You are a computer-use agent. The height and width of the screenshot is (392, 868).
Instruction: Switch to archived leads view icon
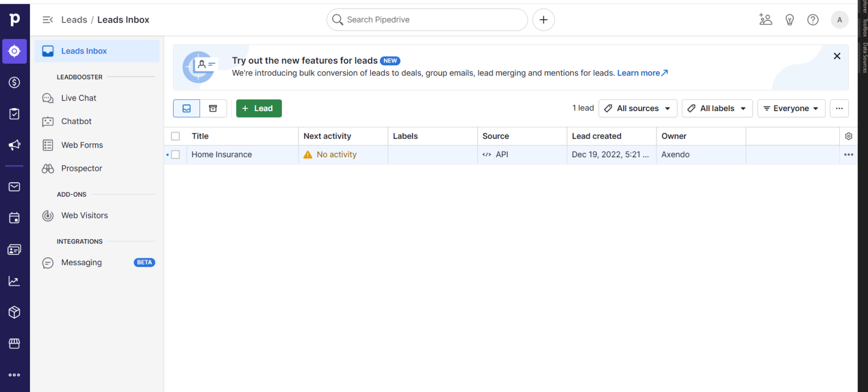tap(213, 108)
